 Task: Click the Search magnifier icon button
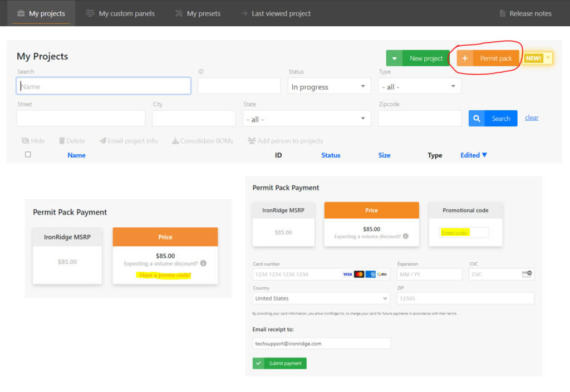pyautogui.click(x=476, y=119)
